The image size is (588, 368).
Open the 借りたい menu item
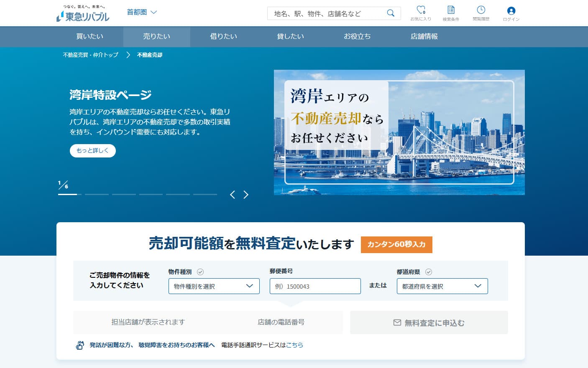pyautogui.click(x=223, y=37)
